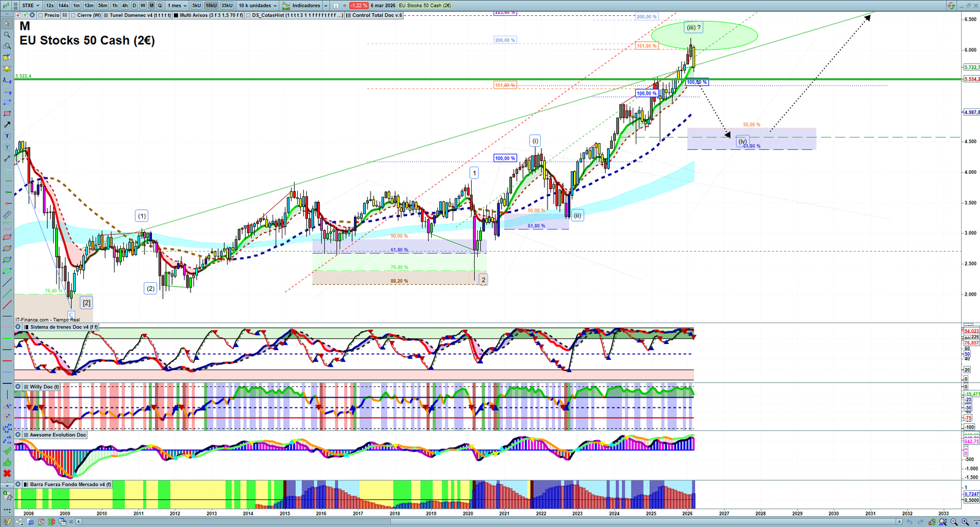Toggle the Sistema de trenes color box

[26, 327]
